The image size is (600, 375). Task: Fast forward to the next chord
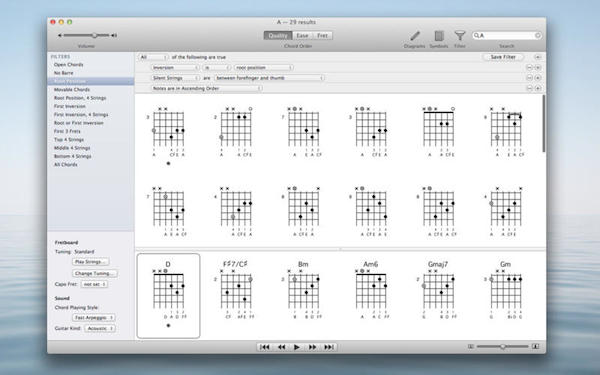pos(313,347)
